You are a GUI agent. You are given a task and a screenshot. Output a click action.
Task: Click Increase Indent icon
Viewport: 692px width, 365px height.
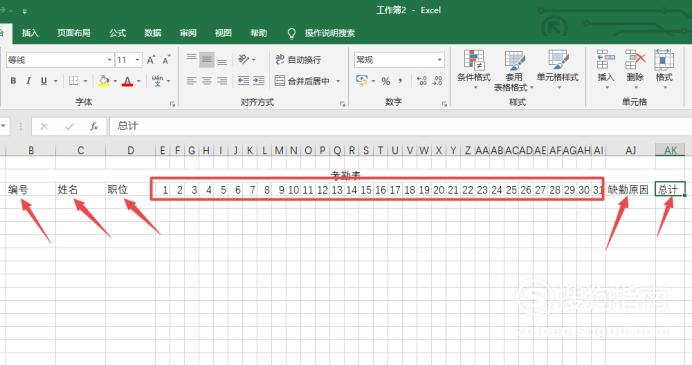[x=258, y=81]
